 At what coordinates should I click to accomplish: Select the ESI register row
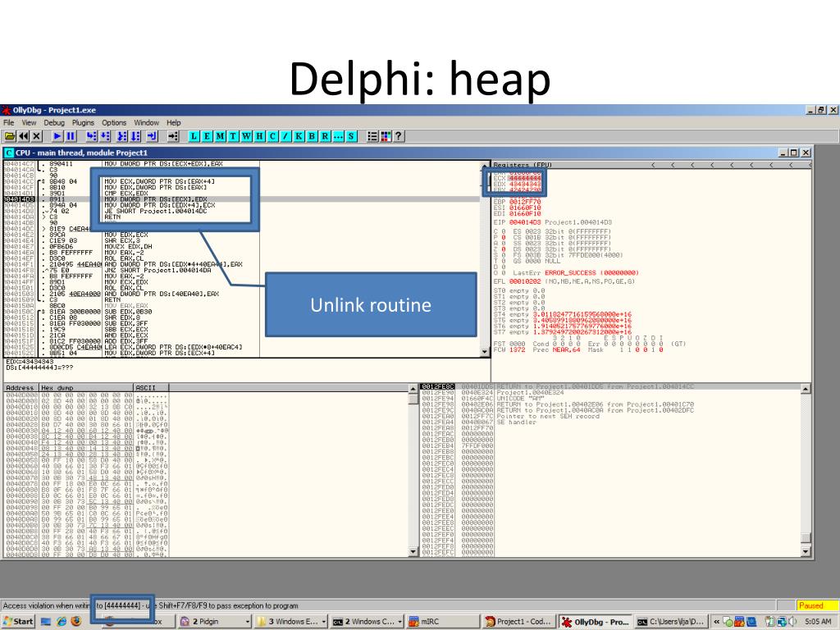(x=517, y=208)
